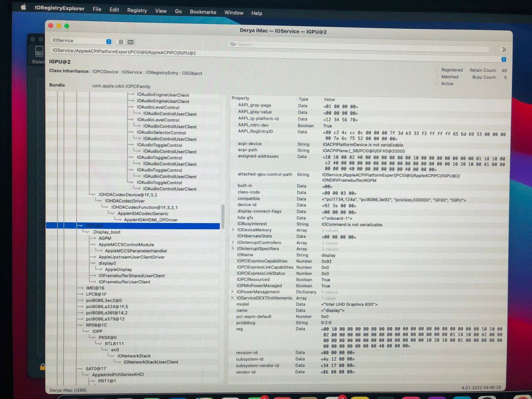532x399 pixels.
Task: Open the View menu
Action: tap(161, 11)
